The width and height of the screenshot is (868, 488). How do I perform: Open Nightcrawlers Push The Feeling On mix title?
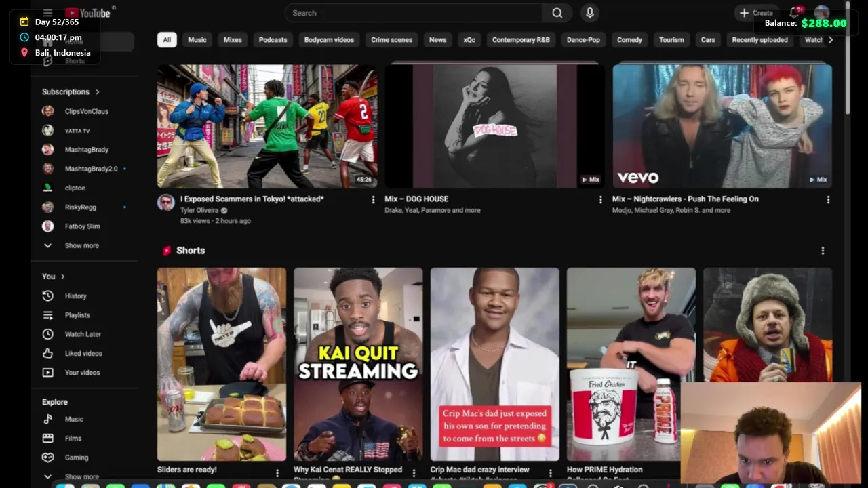(686, 199)
